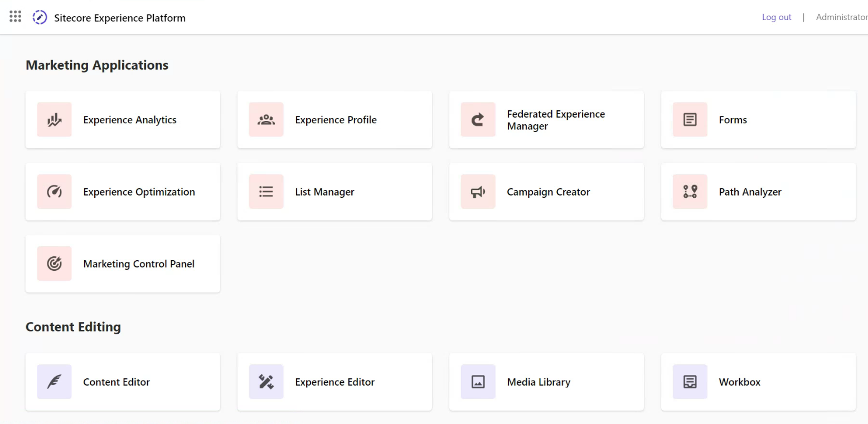Open Campaign Creator label
Image resolution: width=868 pixels, height=424 pixels.
pyautogui.click(x=548, y=192)
